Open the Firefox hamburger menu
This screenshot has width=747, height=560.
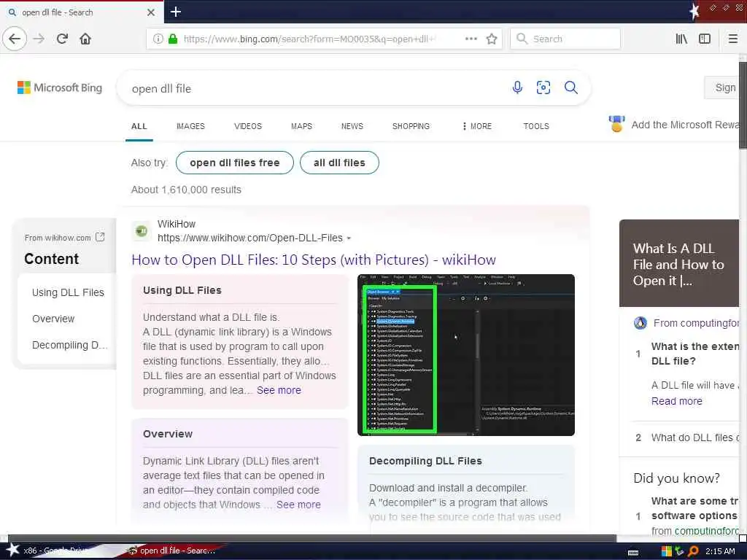[733, 39]
